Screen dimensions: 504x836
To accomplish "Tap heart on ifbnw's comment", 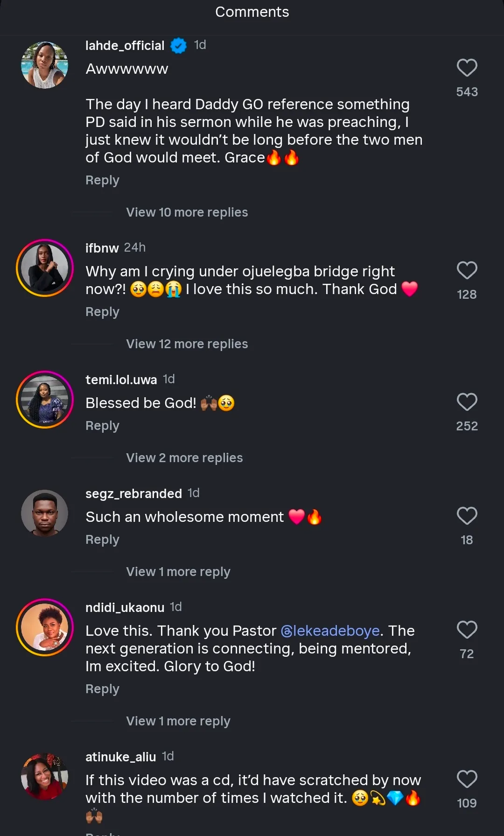I will (467, 271).
